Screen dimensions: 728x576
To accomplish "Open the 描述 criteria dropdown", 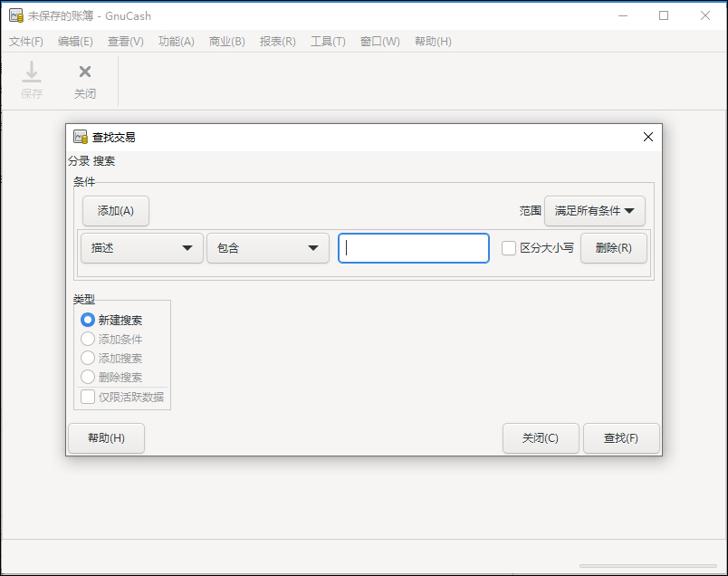I will pos(141,247).
